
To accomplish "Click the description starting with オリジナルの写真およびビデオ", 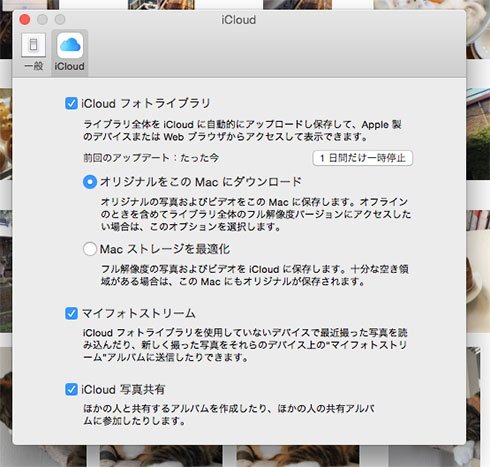I will point(256,214).
